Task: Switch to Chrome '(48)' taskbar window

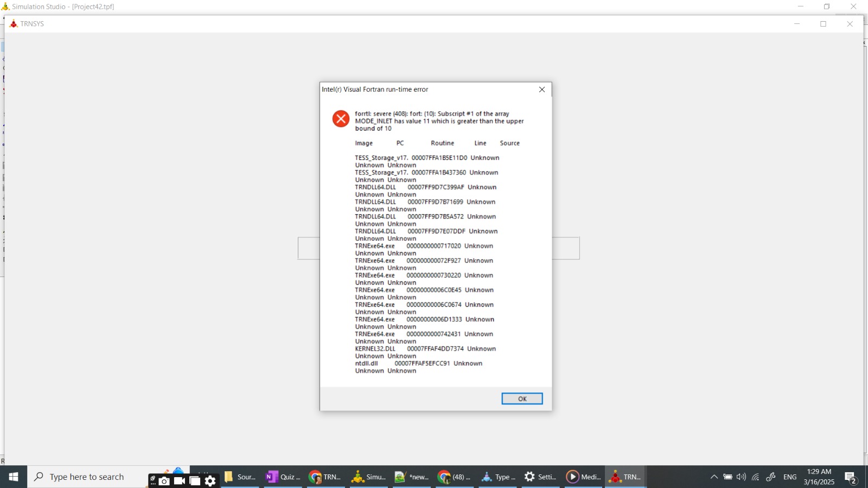Action: coord(455,477)
